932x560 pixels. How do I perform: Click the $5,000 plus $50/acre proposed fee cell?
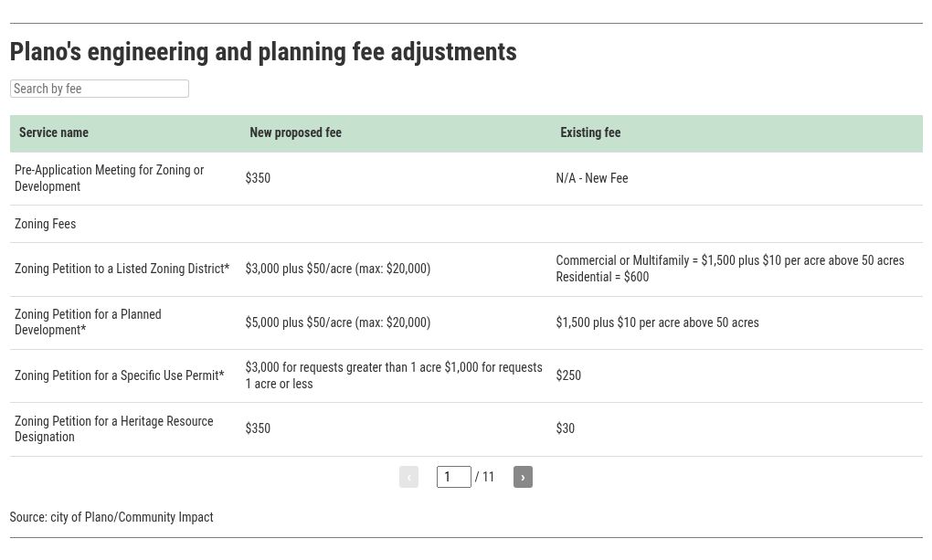point(337,322)
